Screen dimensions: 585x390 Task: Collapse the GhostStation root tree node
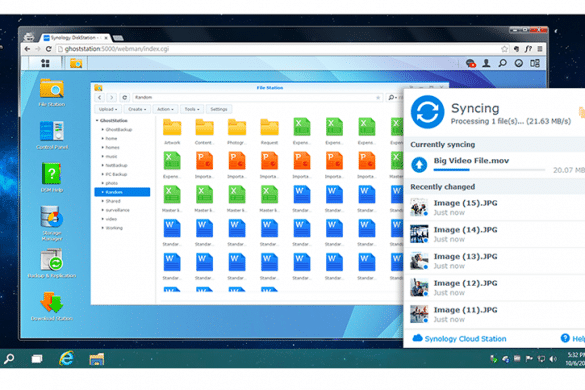click(97, 121)
